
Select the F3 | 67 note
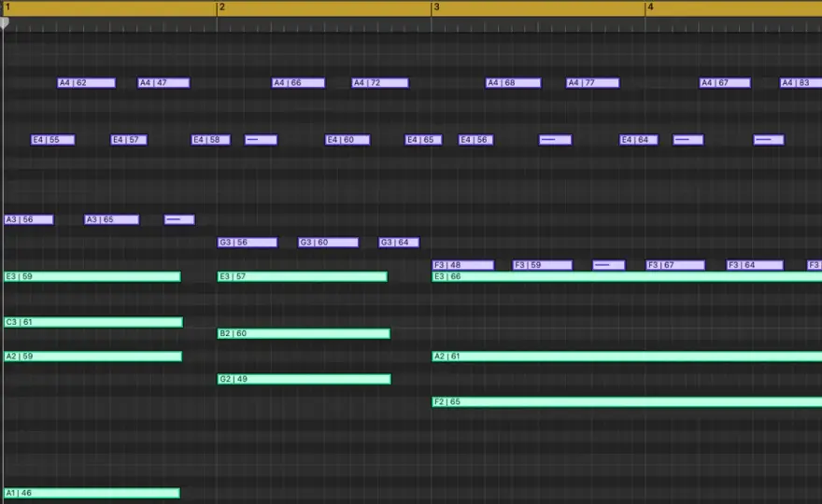click(675, 265)
